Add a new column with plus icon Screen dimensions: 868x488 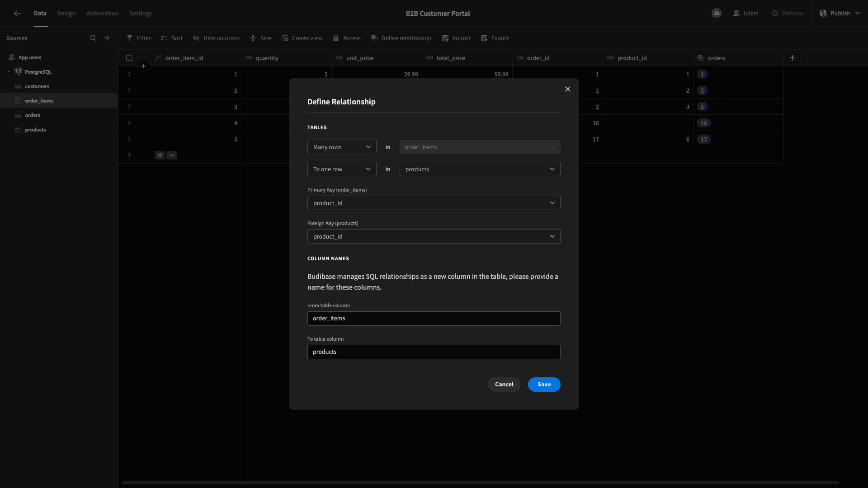coord(793,58)
